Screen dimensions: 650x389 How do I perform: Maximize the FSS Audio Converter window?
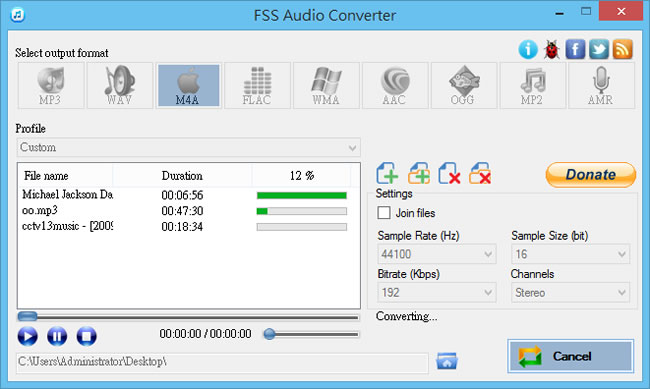586,12
